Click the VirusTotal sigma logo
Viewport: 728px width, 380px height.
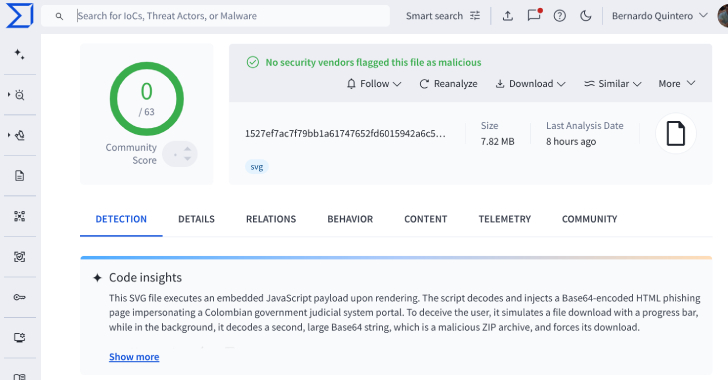tap(20, 15)
